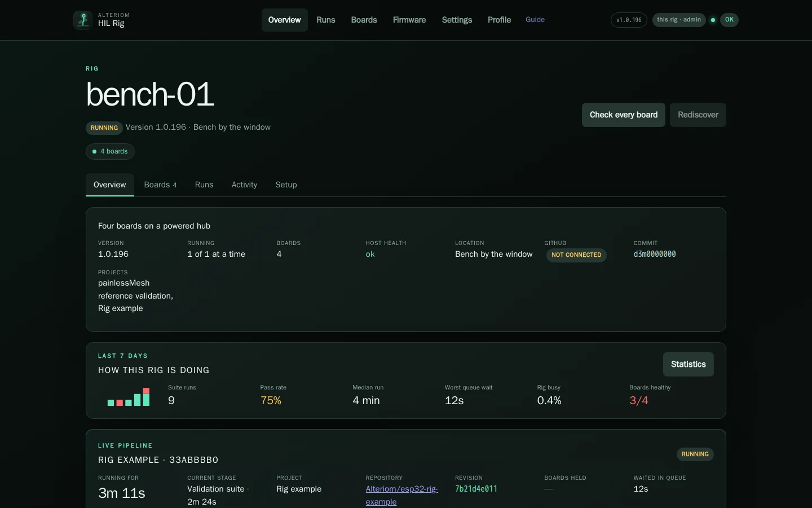Screen dimensions: 812x508
Task: Open the Firmware navigation item
Action: coord(409,20)
